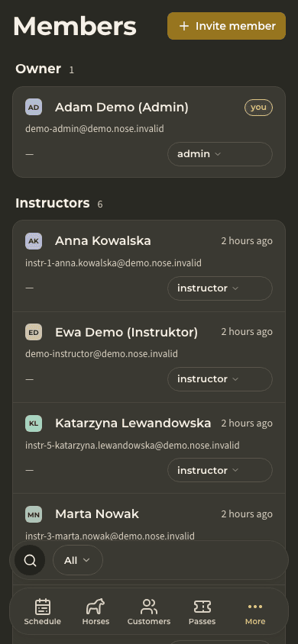Open the Schedule calendar icon
Screen dimensions: 298x644
(42, 606)
